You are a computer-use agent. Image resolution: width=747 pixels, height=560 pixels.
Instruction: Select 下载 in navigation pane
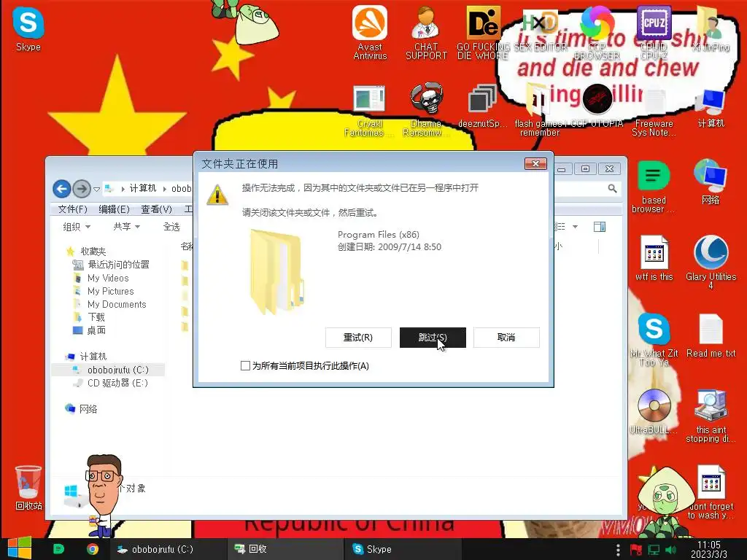pos(96,317)
